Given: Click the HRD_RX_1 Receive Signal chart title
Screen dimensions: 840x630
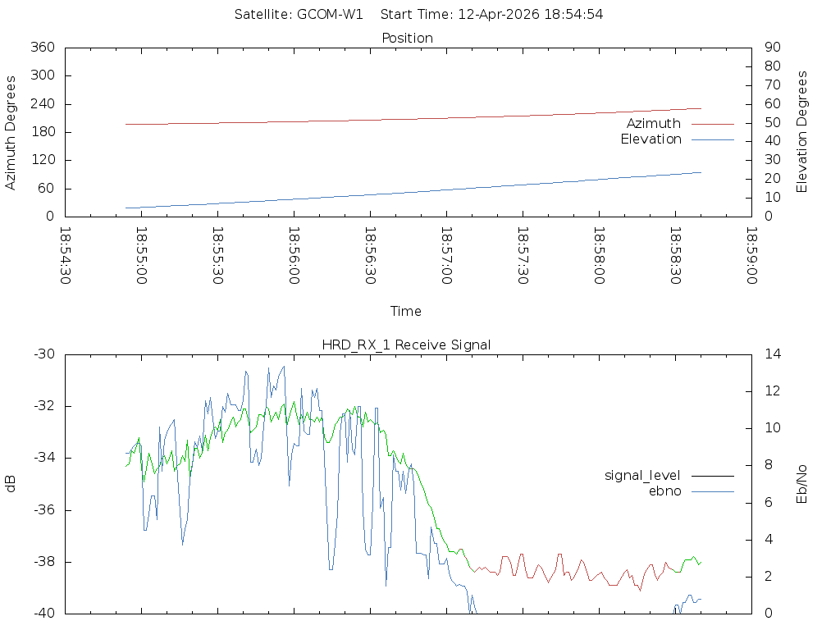Looking at the screenshot, I should [406, 345].
